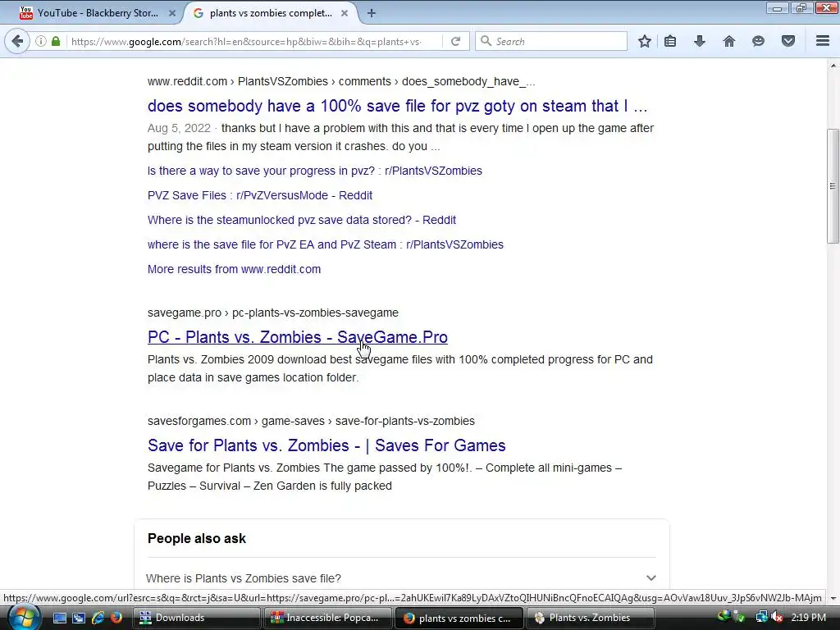Bookmark this page with the star icon

pyautogui.click(x=645, y=41)
